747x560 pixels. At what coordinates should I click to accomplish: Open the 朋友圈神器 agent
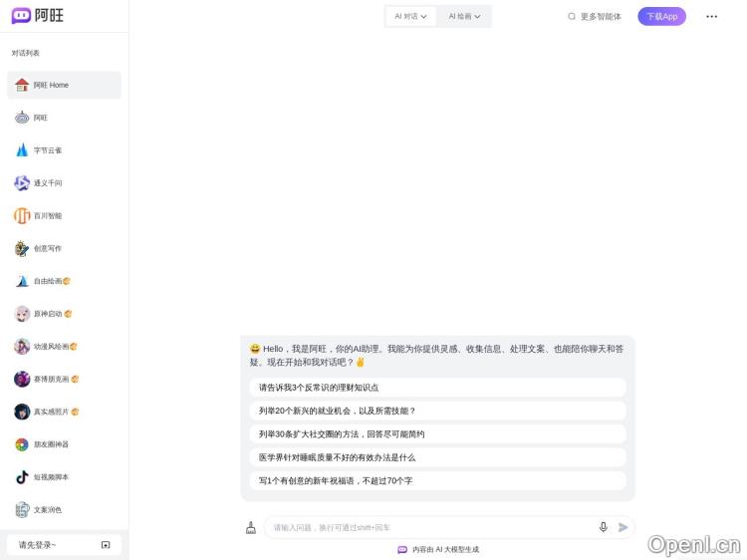pos(64,444)
